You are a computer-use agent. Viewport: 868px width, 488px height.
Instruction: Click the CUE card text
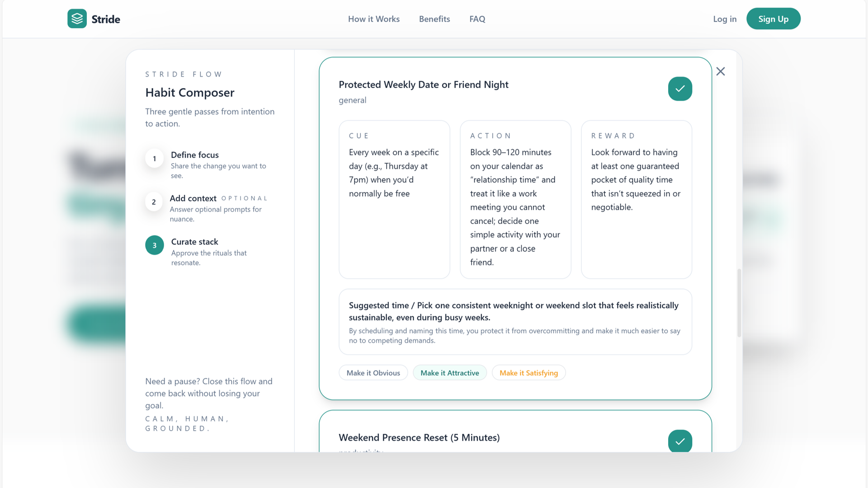394,173
